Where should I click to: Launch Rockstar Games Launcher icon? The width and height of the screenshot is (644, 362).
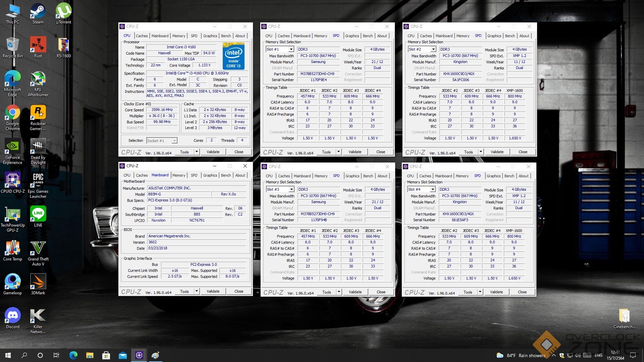(38, 118)
